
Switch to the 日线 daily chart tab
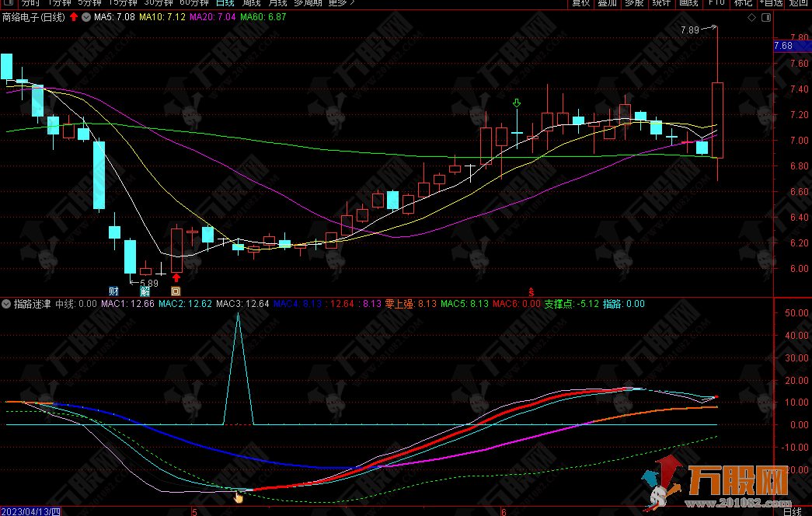pyautogui.click(x=225, y=2)
